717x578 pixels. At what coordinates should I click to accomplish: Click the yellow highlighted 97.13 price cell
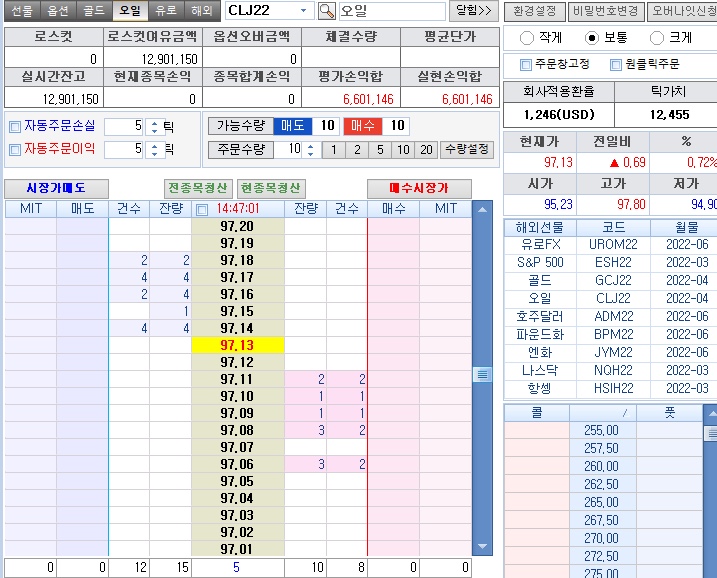point(238,345)
